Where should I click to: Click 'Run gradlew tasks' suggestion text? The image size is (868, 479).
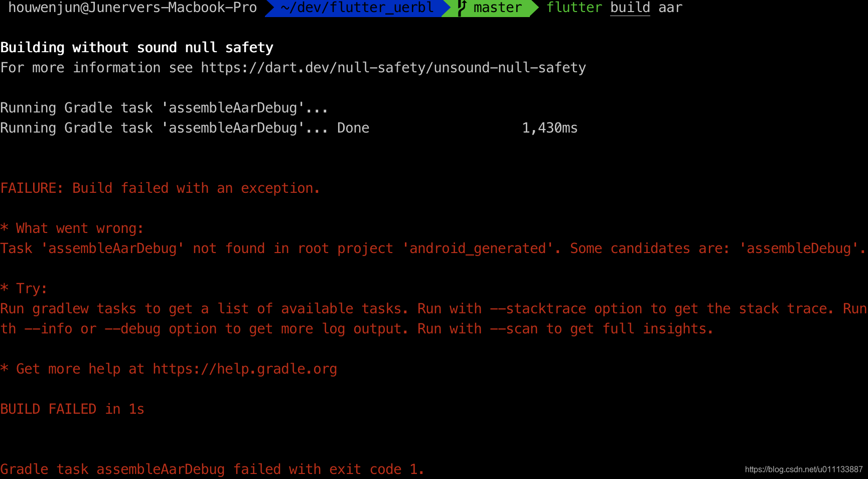point(68,309)
